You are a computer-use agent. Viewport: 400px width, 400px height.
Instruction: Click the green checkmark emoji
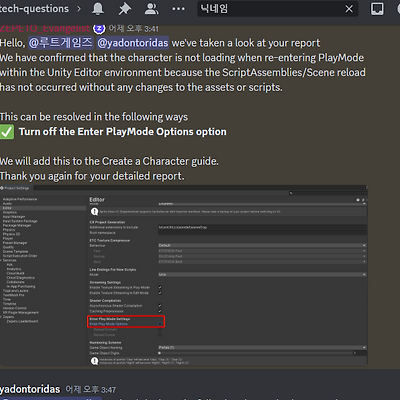[7, 132]
